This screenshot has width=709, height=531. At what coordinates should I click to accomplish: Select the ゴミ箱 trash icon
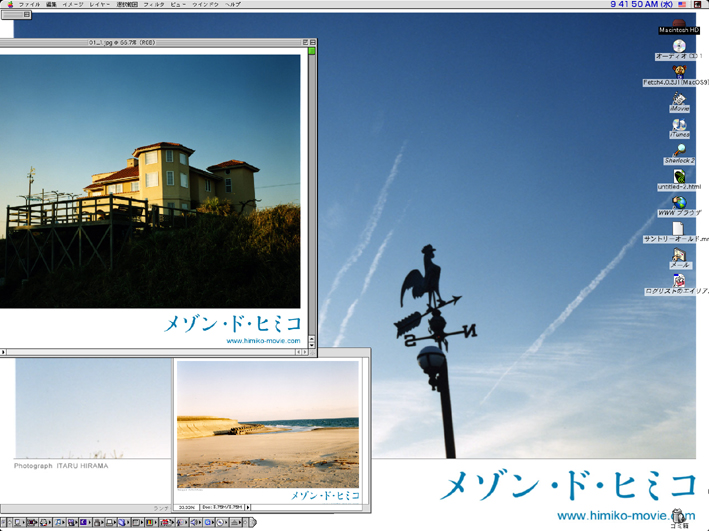tap(678, 518)
